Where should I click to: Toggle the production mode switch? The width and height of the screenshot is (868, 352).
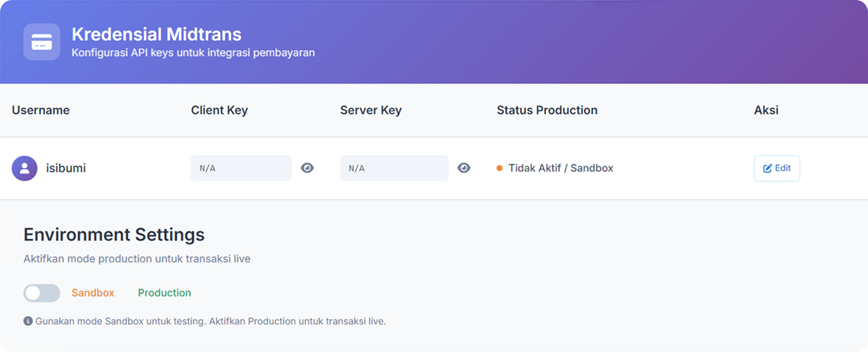(x=42, y=293)
